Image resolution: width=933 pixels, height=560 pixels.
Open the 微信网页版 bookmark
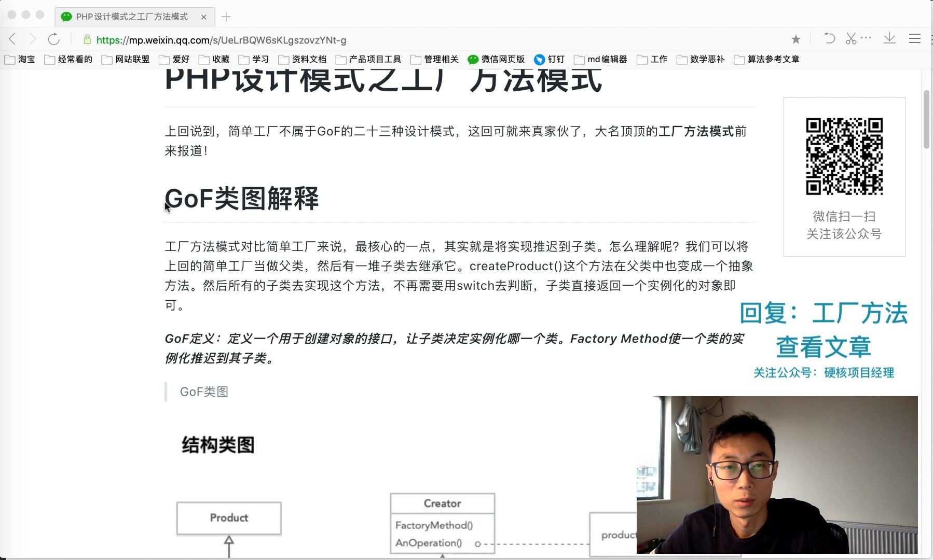[496, 59]
